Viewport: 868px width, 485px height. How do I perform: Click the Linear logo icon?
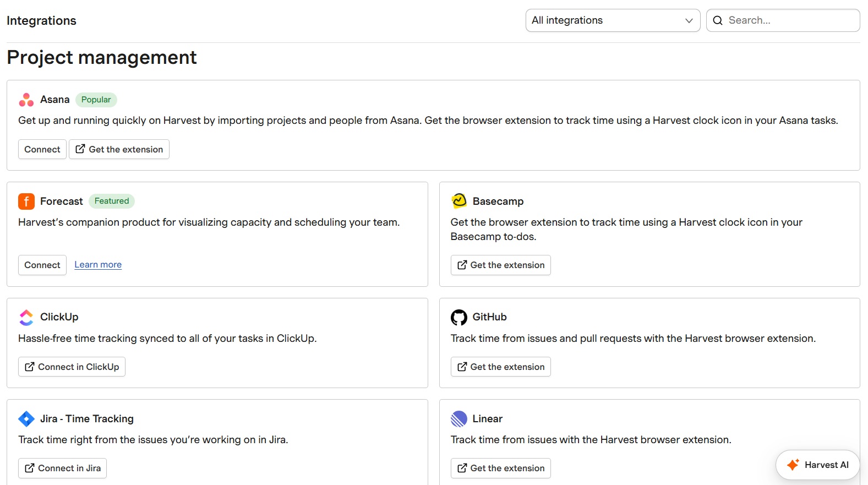(x=459, y=419)
